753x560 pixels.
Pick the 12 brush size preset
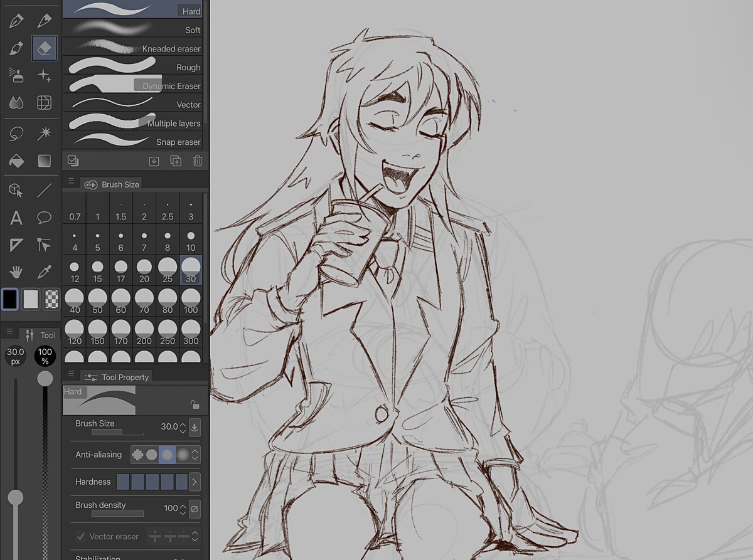click(75, 270)
